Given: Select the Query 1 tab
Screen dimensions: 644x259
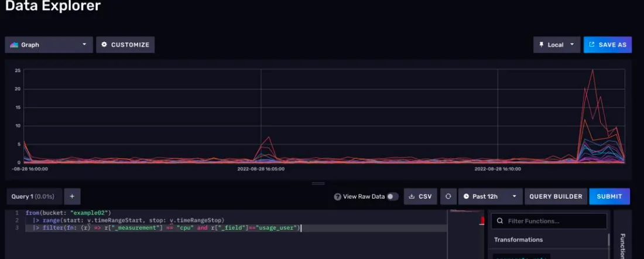Looking at the screenshot, I should [33, 197].
